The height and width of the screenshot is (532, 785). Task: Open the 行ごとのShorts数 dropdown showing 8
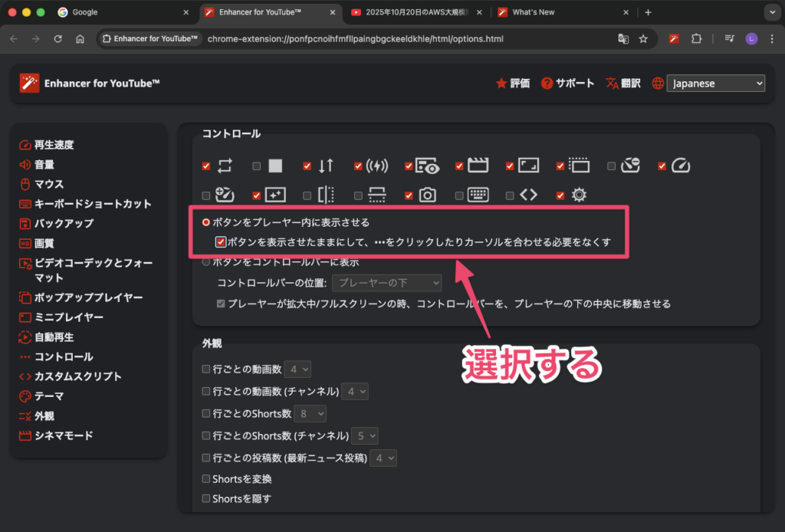tap(310, 414)
